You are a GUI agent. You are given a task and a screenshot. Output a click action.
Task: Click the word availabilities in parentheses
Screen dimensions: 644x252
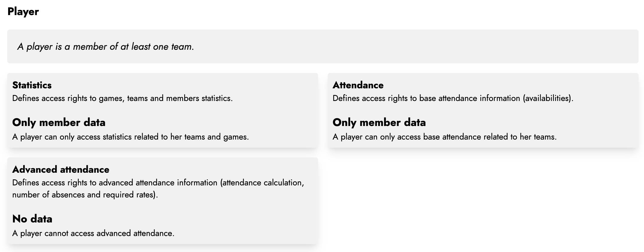547,98
